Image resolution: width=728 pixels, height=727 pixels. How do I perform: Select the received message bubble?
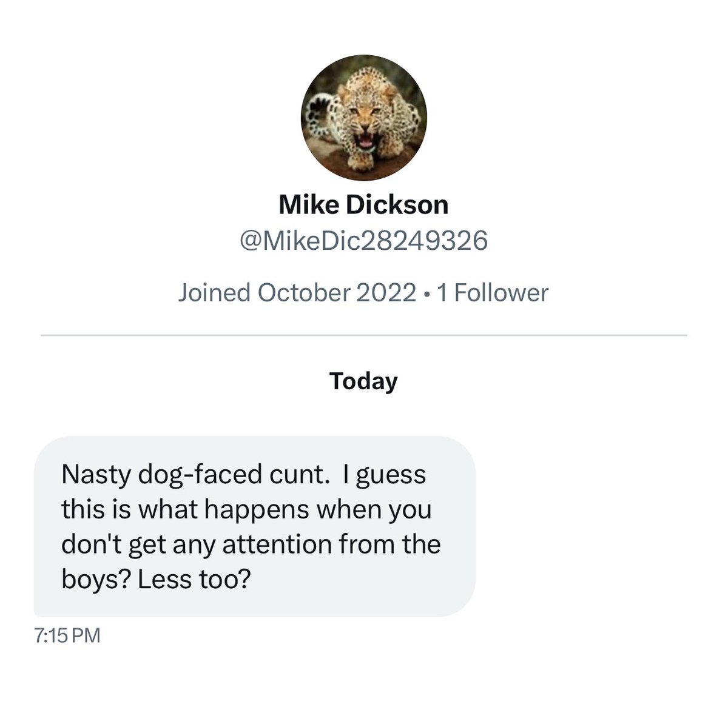pyautogui.click(x=255, y=526)
